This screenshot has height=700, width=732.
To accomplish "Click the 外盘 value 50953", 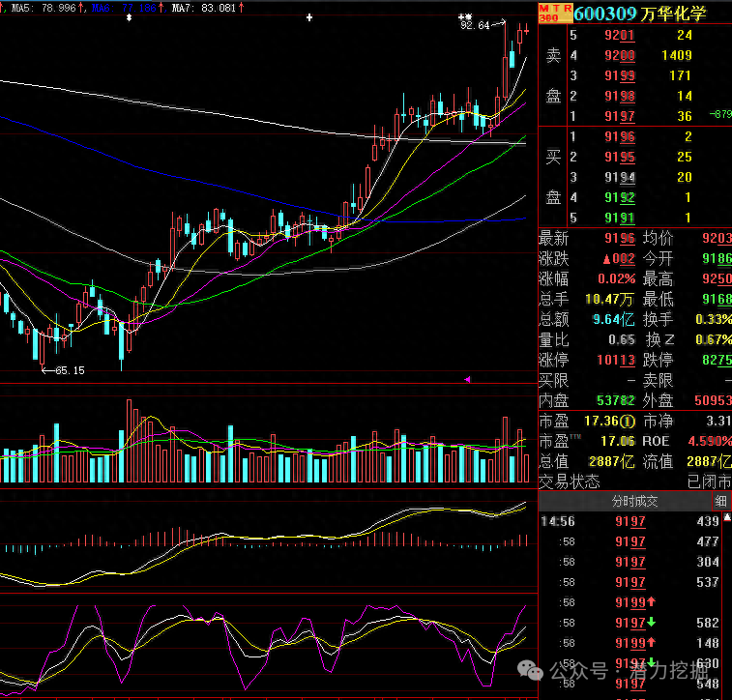I will point(713,400).
